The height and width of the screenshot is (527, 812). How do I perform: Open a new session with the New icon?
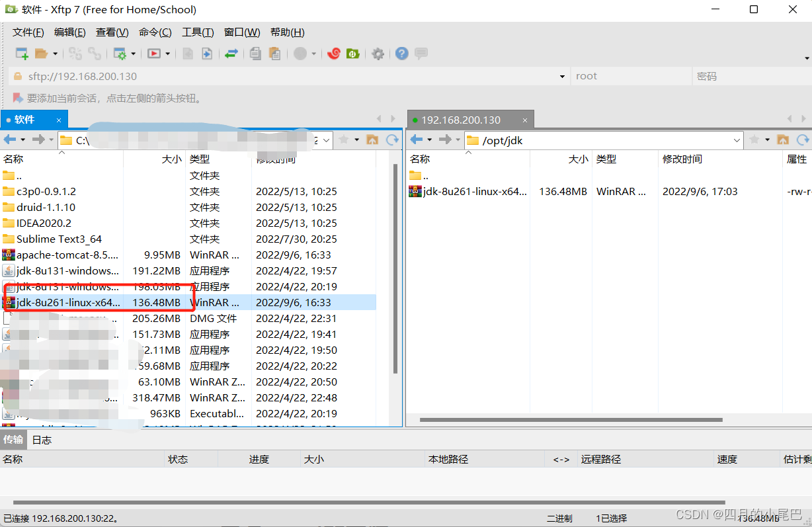pos(20,54)
